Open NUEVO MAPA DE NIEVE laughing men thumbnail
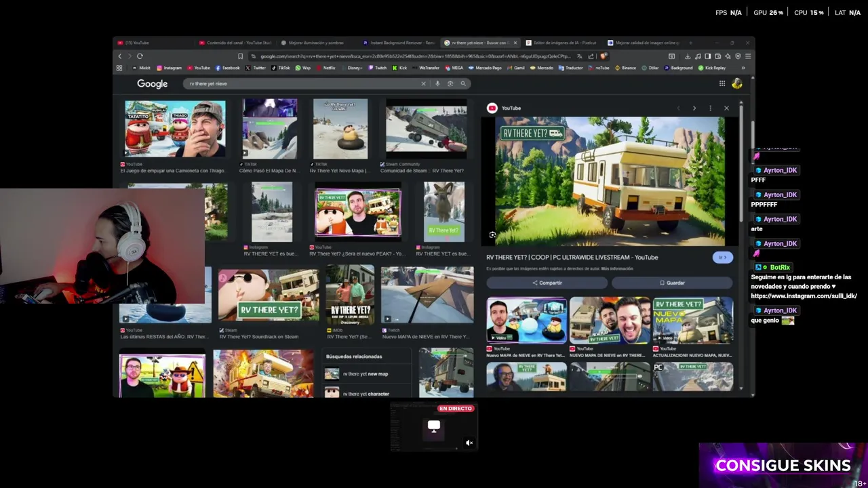This screenshot has height=488, width=868. [609, 319]
